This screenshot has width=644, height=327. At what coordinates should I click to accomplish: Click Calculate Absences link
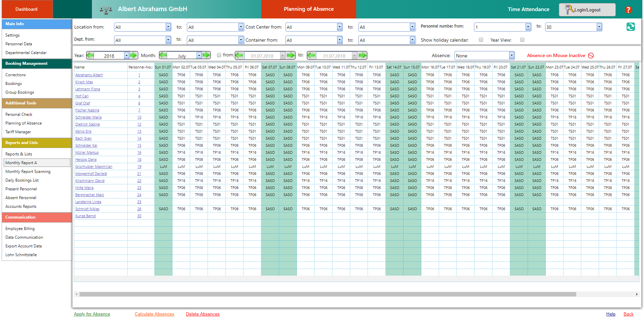pyautogui.click(x=154, y=314)
